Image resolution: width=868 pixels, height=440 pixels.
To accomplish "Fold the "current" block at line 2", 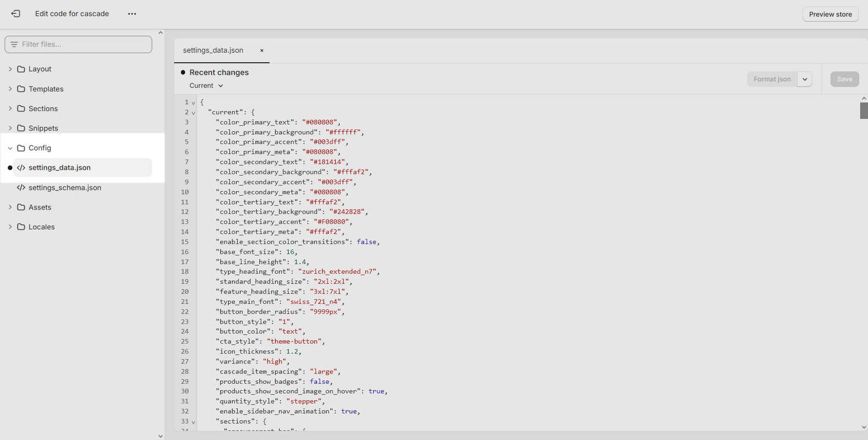I will 193,112.
